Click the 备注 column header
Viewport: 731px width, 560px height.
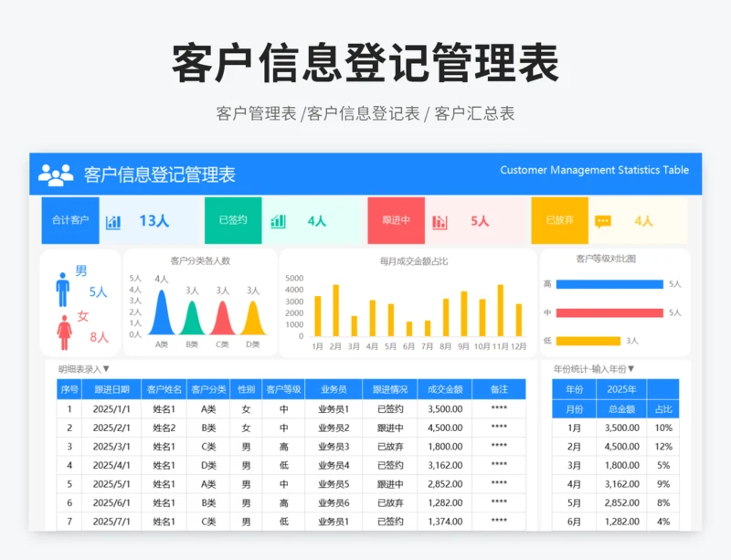point(499,389)
